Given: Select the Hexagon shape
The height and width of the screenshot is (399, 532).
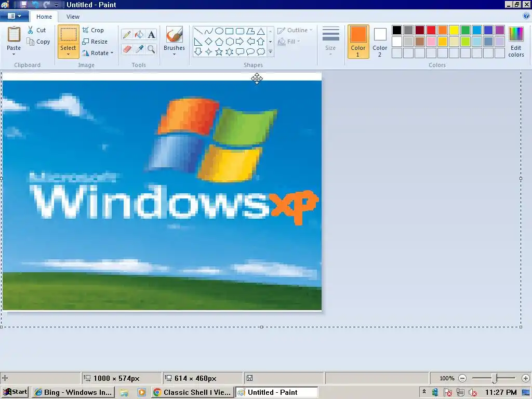Looking at the screenshot, I should tap(230, 42).
